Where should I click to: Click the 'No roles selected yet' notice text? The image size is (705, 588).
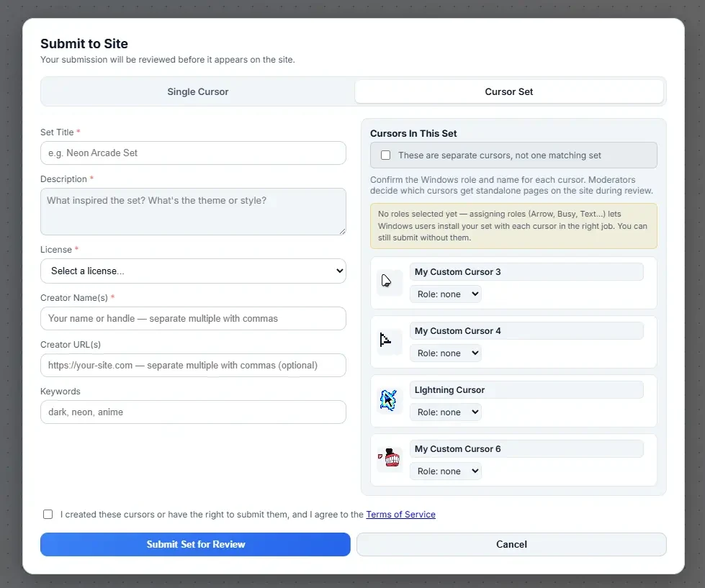point(513,226)
